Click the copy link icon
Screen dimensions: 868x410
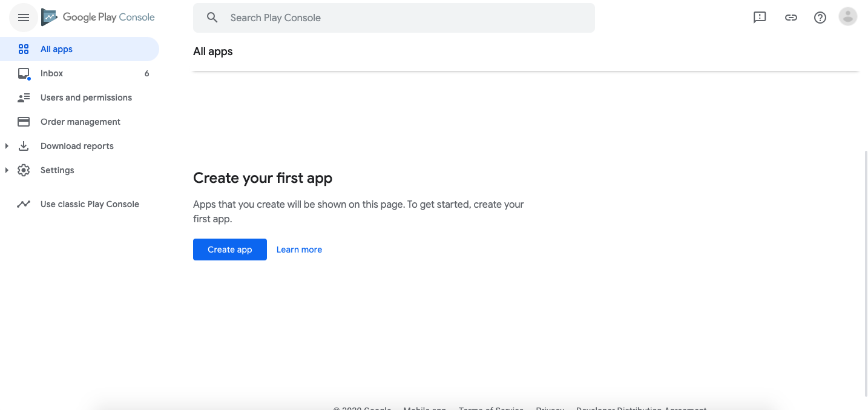[x=791, y=18]
